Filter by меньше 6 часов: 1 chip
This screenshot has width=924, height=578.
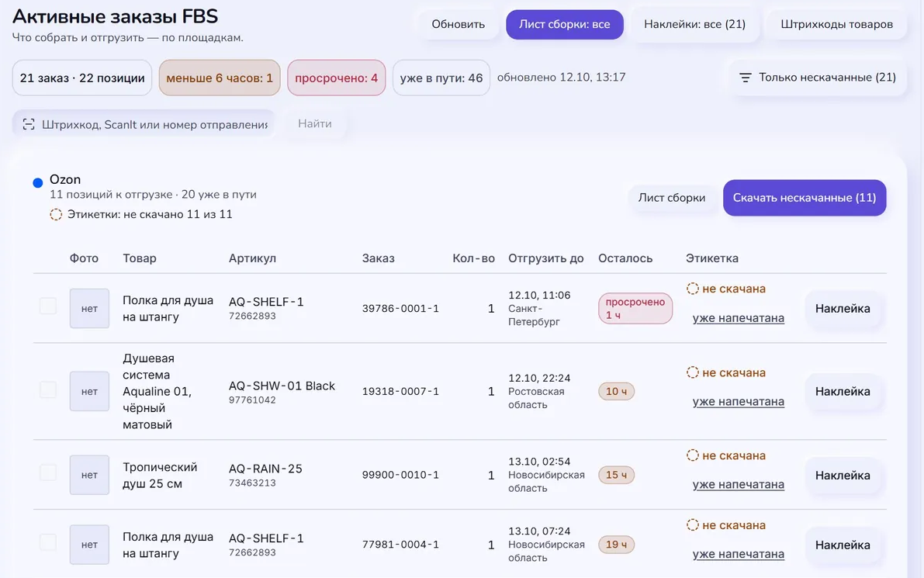point(220,78)
